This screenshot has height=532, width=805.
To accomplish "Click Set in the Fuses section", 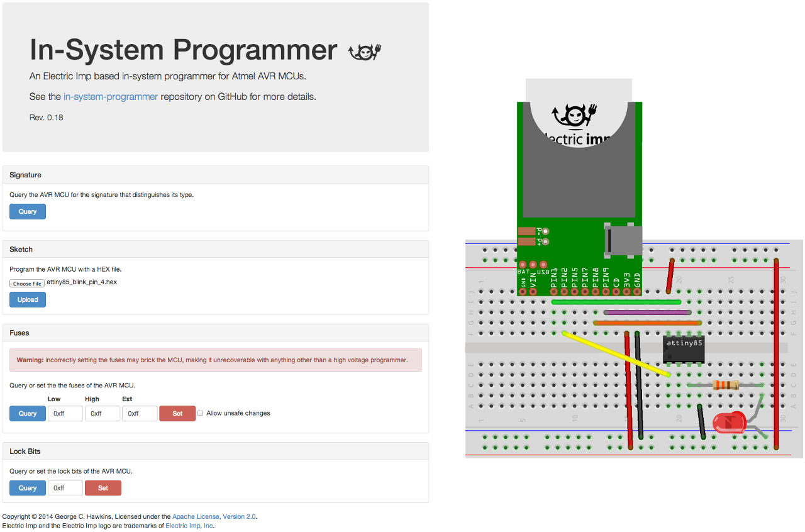I will [x=177, y=413].
